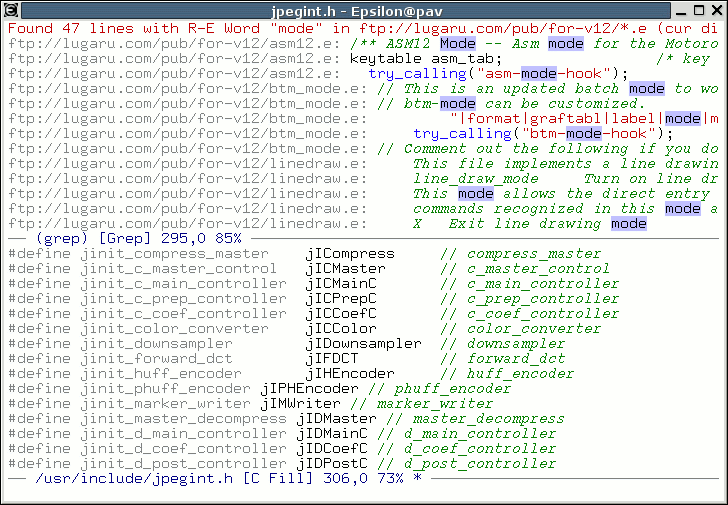Click the jIDMaster identifier
Screen dimensions: 728x505
tap(336, 418)
